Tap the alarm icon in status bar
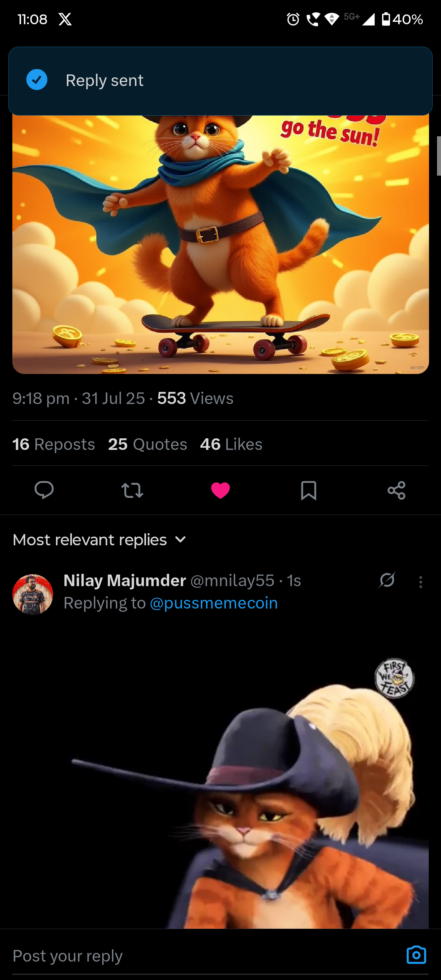This screenshot has width=441, height=980. click(x=293, y=19)
